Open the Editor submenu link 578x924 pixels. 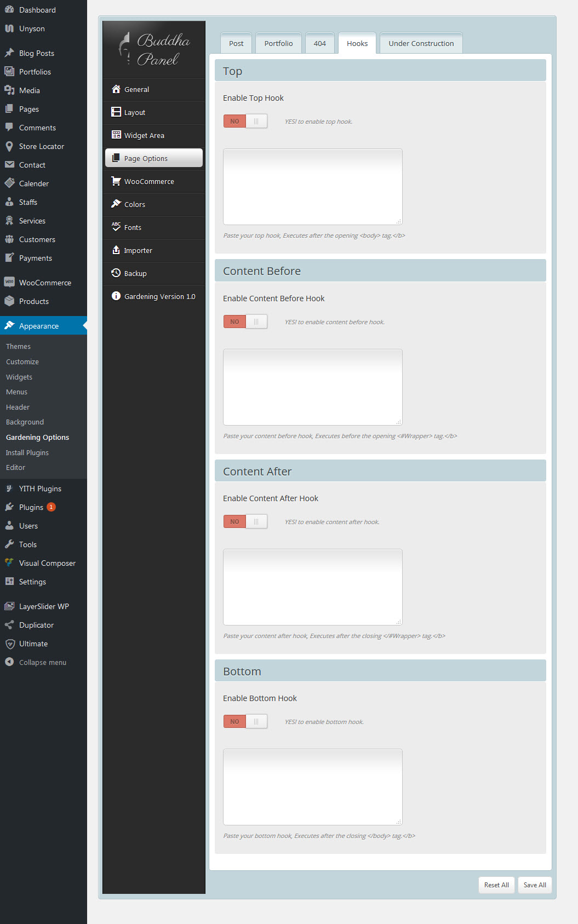[15, 468]
